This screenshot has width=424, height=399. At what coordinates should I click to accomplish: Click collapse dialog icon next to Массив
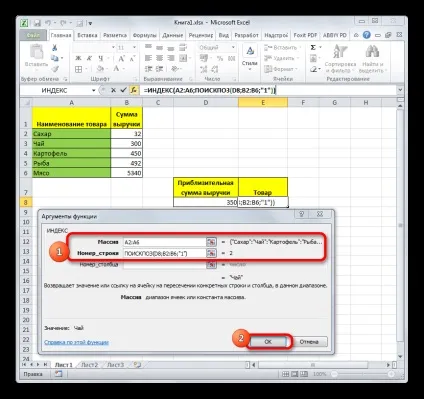pos(211,242)
